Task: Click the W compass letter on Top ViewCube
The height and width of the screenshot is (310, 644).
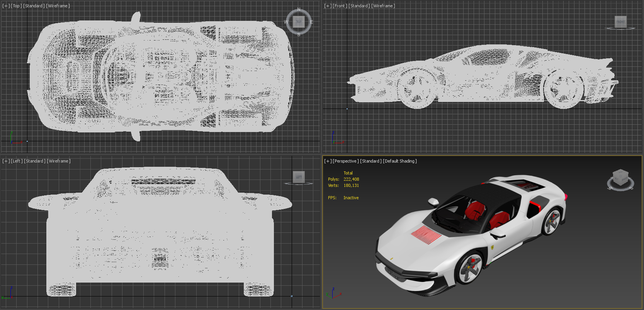Action: click(x=286, y=22)
